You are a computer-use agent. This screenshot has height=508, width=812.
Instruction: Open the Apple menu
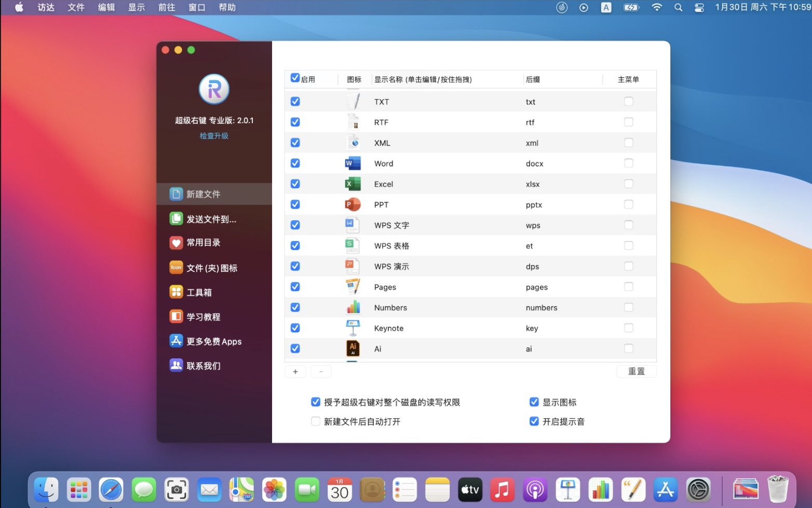(x=19, y=7)
